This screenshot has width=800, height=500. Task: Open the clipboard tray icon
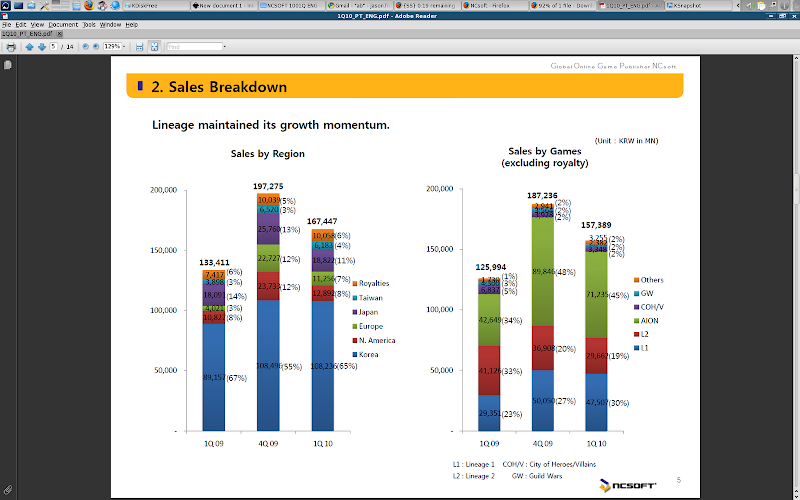761,6
